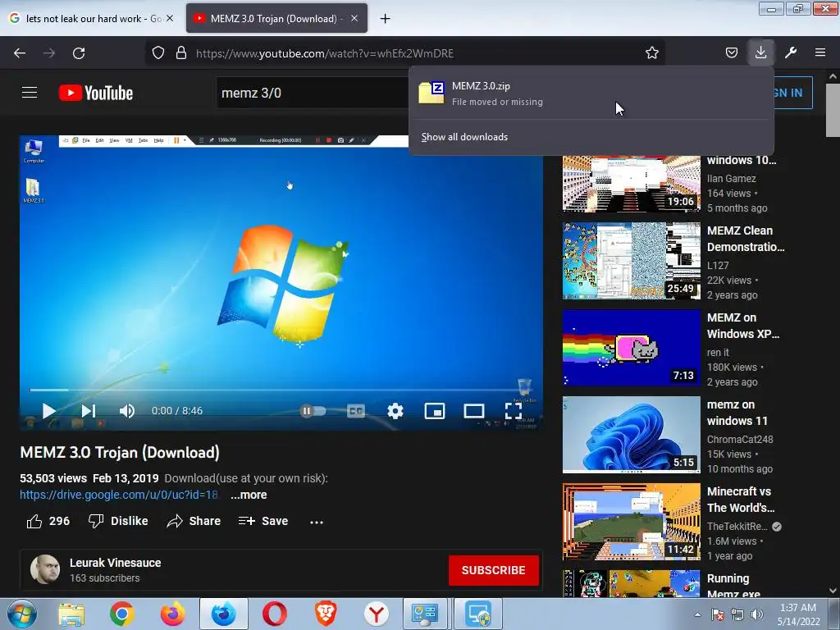840x630 pixels.
Task: Play the video with the play button
Action: coord(48,411)
